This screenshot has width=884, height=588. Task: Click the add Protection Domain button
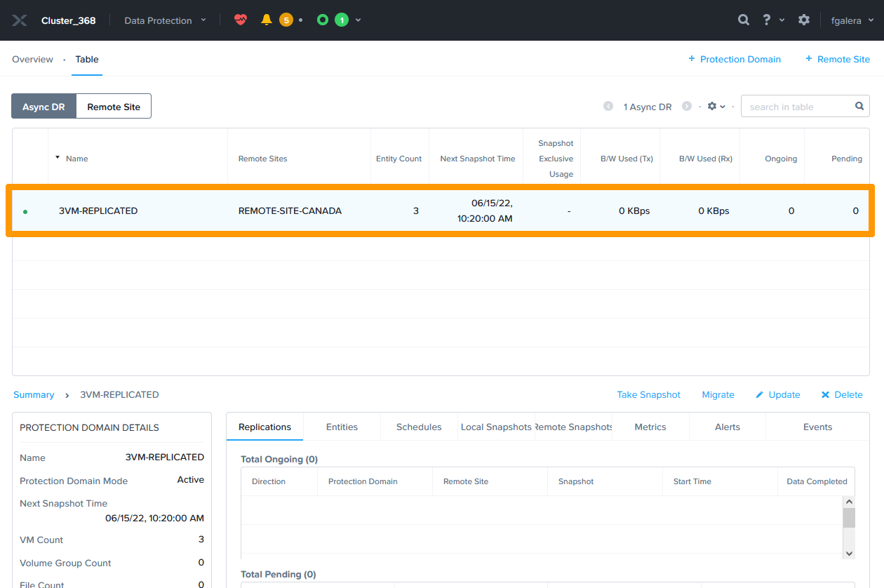click(x=734, y=60)
